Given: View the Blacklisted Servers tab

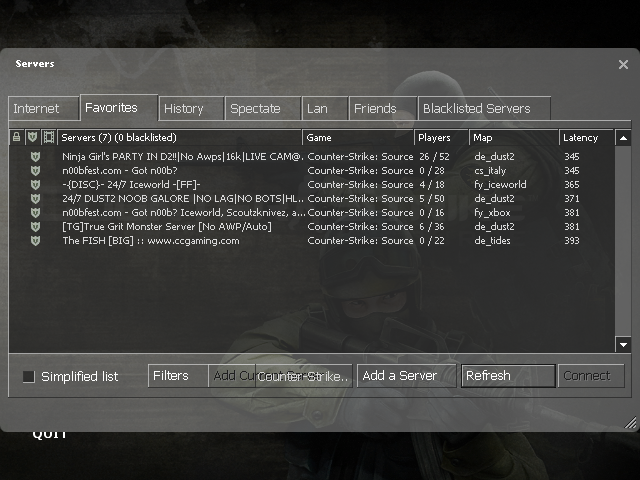Looking at the screenshot, I should (x=484, y=109).
